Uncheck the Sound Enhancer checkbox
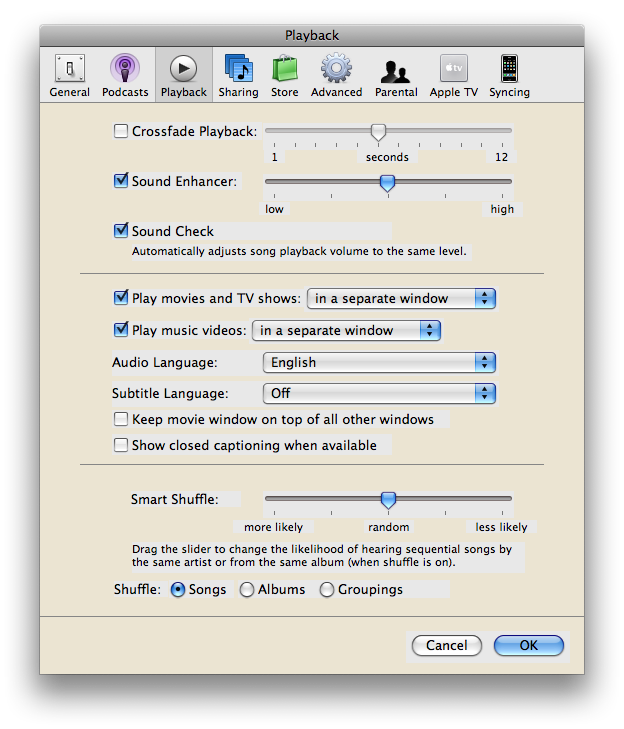This screenshot has width=624, height=729. point(121,181)
